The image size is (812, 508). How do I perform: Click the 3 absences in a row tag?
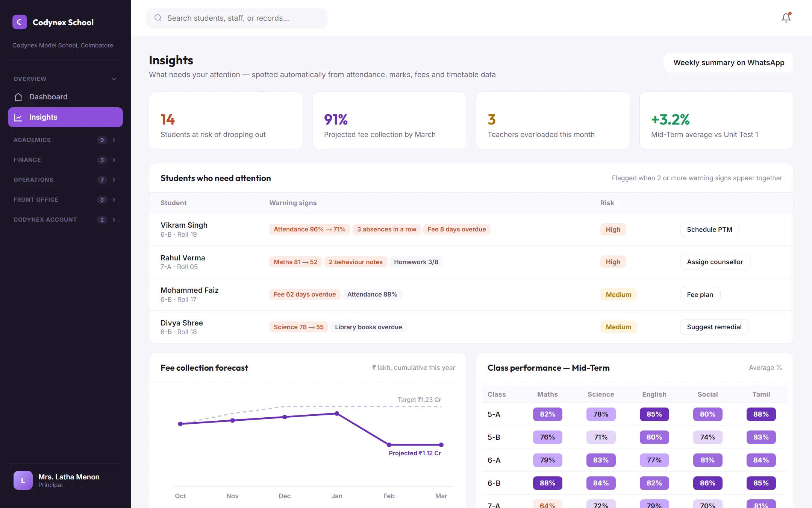[x=386, y=230]
